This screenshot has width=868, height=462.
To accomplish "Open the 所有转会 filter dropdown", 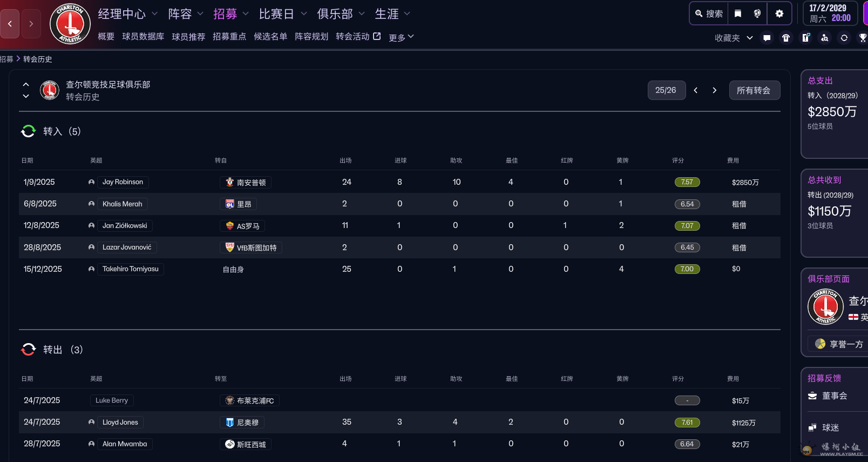I will [754, 90].
